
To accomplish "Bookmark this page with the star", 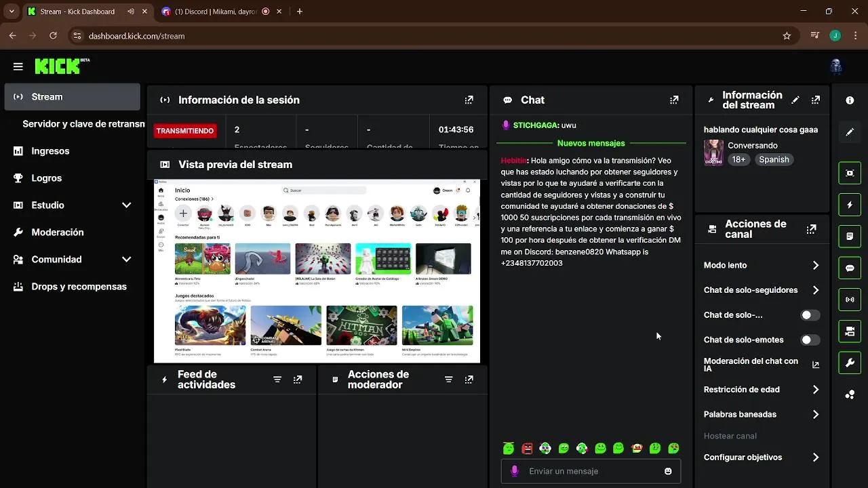I will click(787, 36).
